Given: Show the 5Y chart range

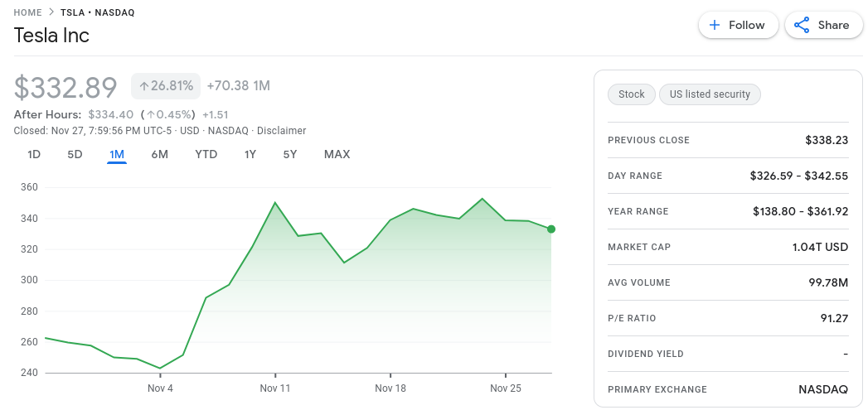Looking at the screenshot, I should click(x=290, y=154).
